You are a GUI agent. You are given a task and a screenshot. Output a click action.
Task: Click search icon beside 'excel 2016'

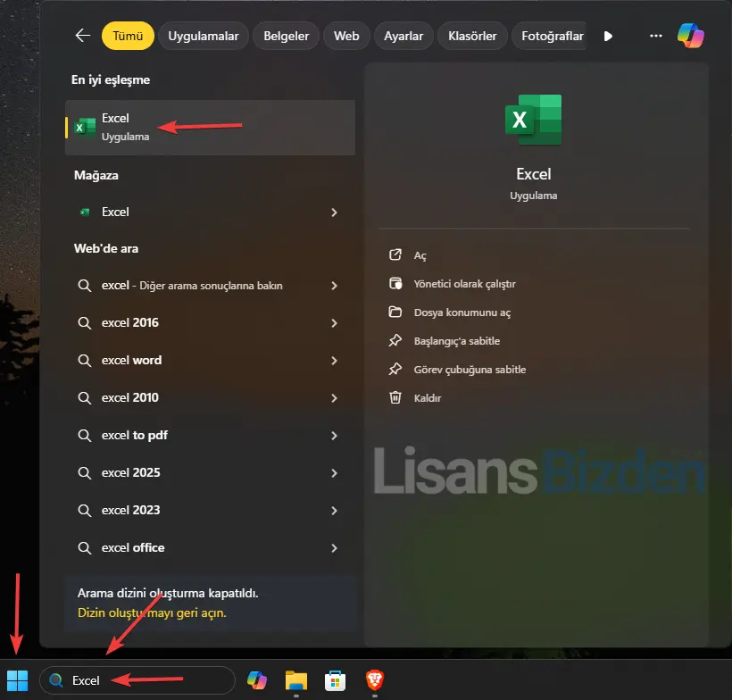(85, 322)
